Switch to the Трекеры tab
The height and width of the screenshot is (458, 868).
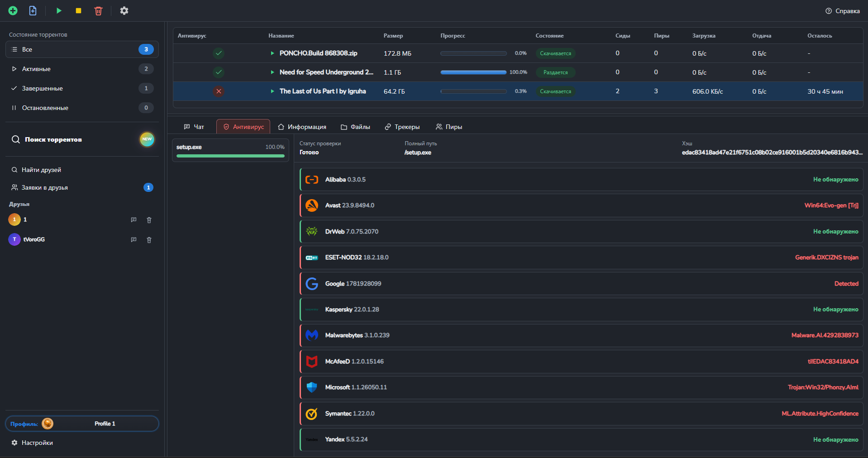pos(402,127)
